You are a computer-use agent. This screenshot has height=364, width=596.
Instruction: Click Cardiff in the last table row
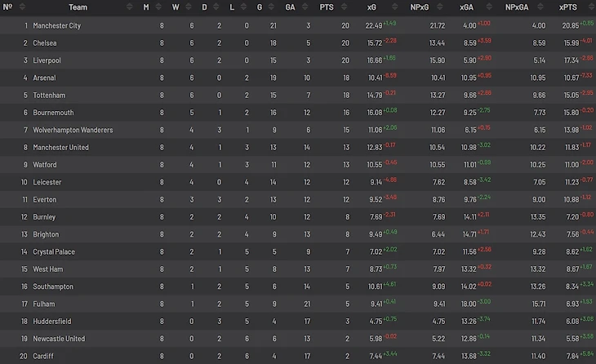point(44,357)
